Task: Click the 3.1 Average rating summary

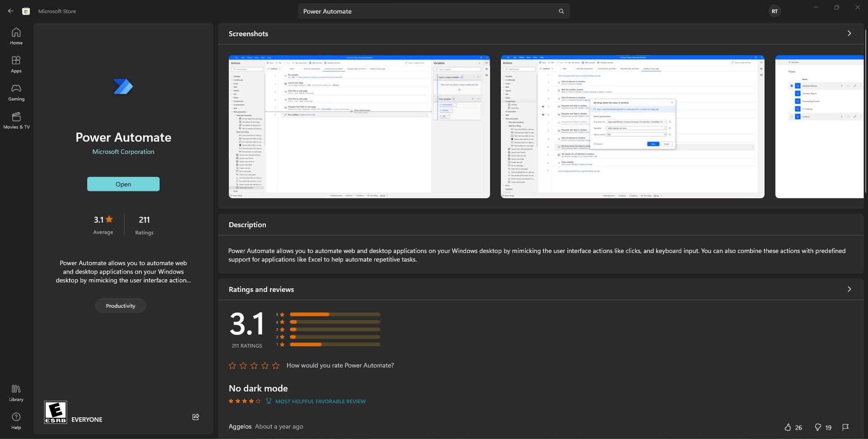Action: tap(103, 225)
